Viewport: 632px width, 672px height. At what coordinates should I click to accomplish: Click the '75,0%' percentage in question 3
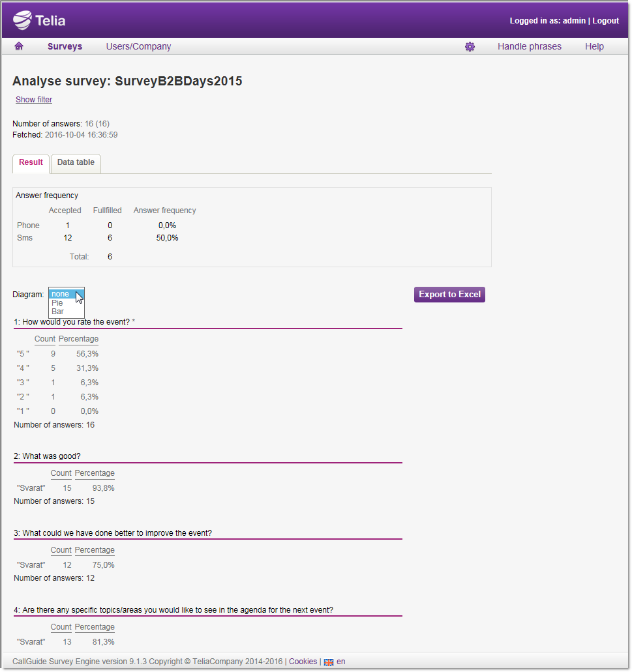[x=103, y=565]
